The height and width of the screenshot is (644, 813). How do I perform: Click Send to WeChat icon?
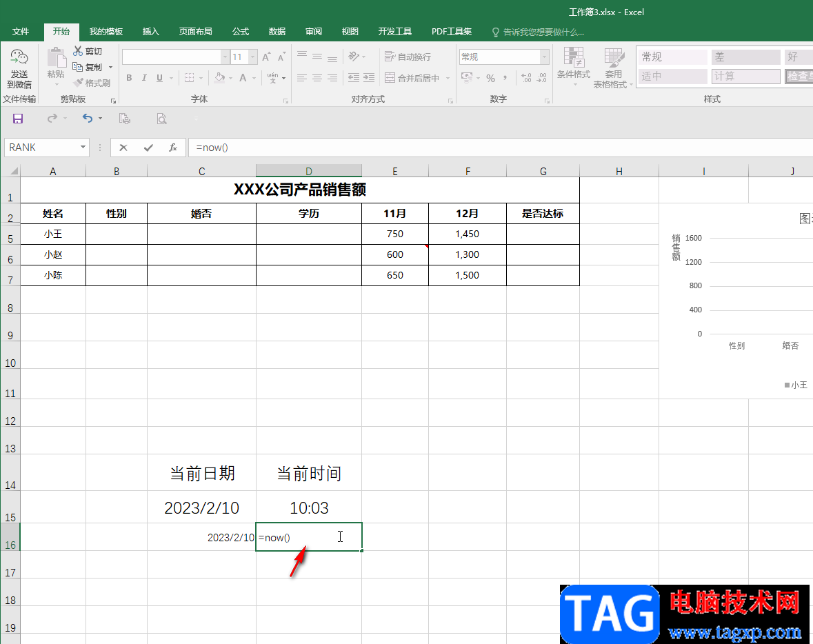pos(19,58)
